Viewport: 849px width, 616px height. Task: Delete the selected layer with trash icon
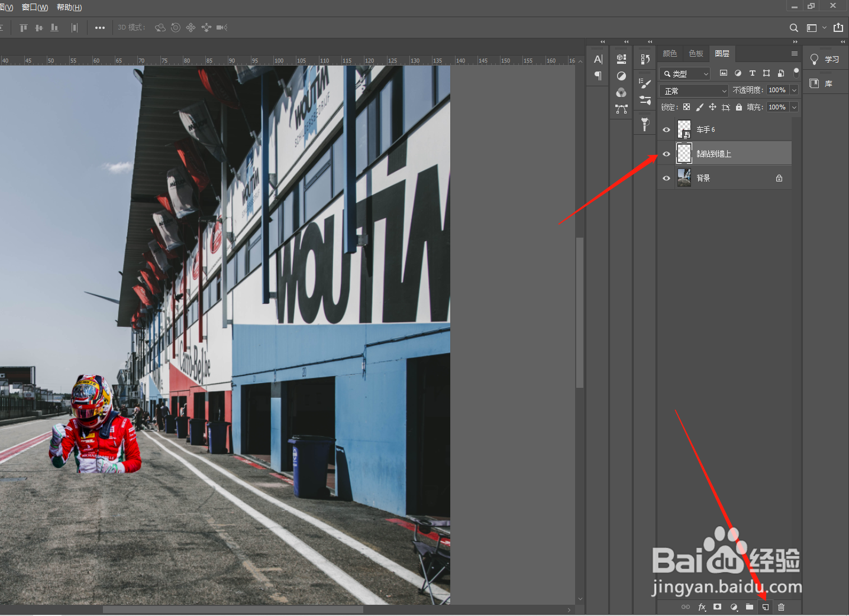coord(782,607)
